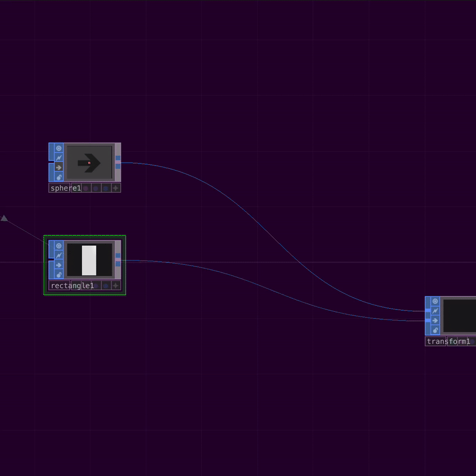Click the lock icon on the sphere1 node
Screen dimensions: 476x476
click(59, 177)
